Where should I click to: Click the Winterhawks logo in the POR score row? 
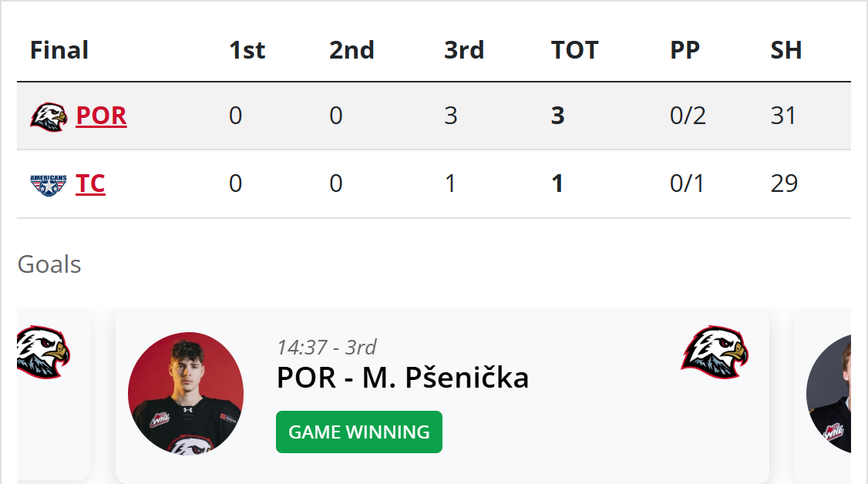pyautogui.click(x=49, y=116)
